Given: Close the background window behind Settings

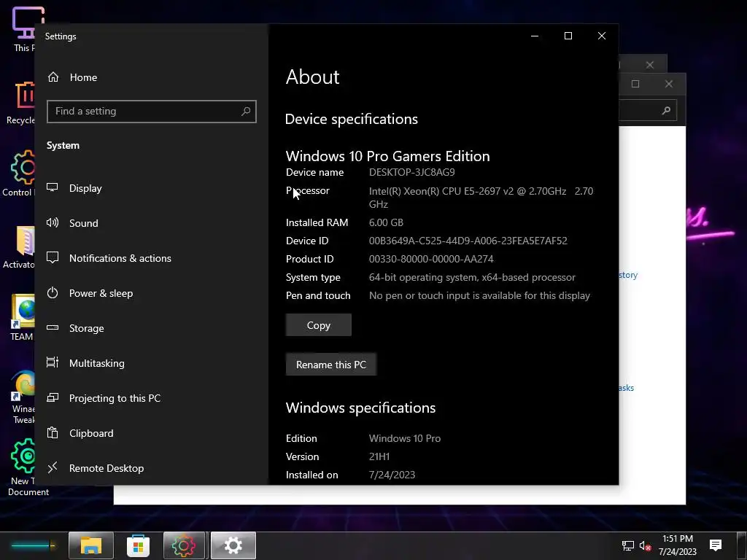Looking at the screenshot, I should (x=669, y=84).
